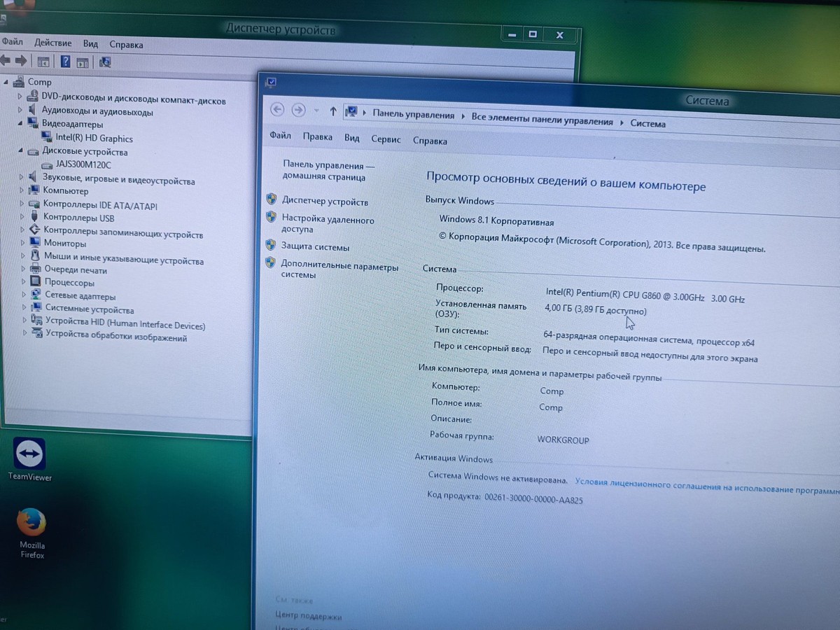Go to Панель управления — домашняя страница

pyautogui.click(x=328, y=171)
